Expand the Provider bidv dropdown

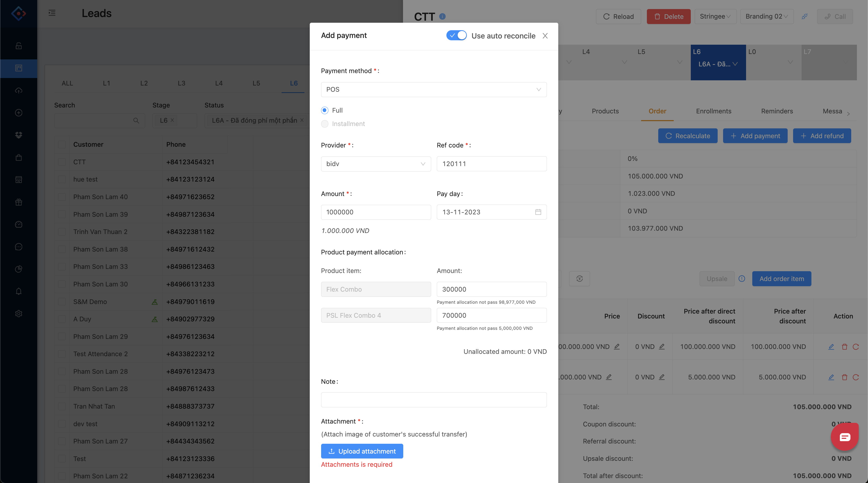[376, 164]
